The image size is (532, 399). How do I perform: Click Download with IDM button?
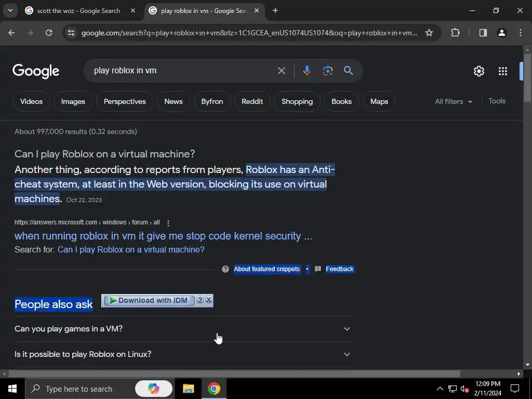[x=149, y=300]
